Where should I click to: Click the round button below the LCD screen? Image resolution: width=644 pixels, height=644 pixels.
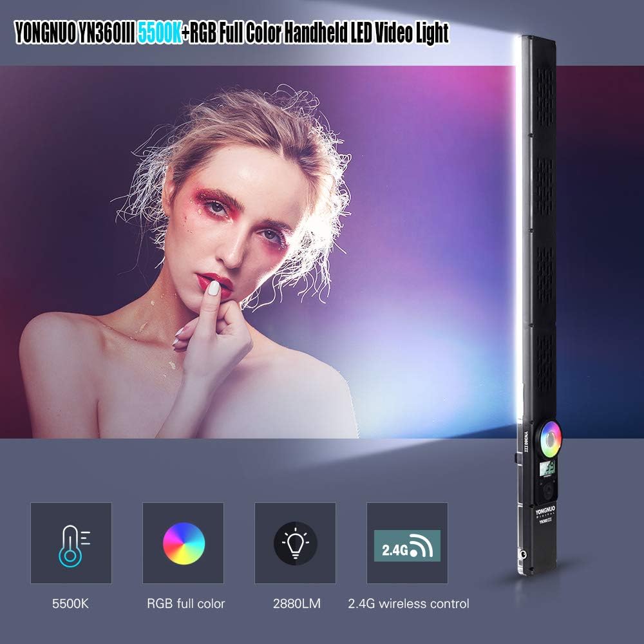click(548, 490)
